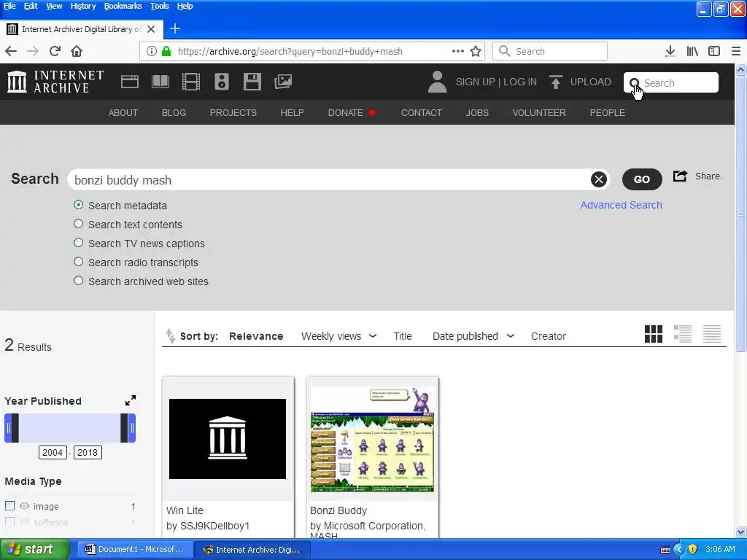
Task: Switch to Document1 Microsoft Word taskbar item
Action: coord(135,550)
